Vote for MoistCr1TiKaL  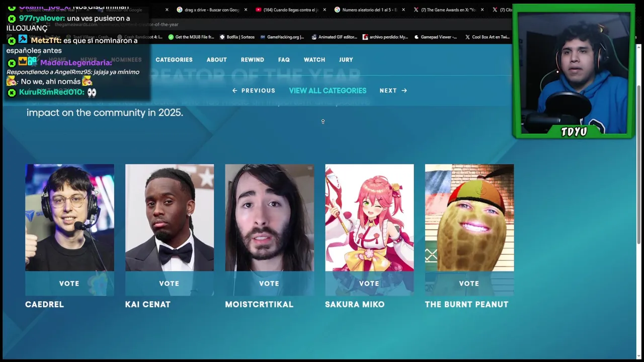coord(269,284)
